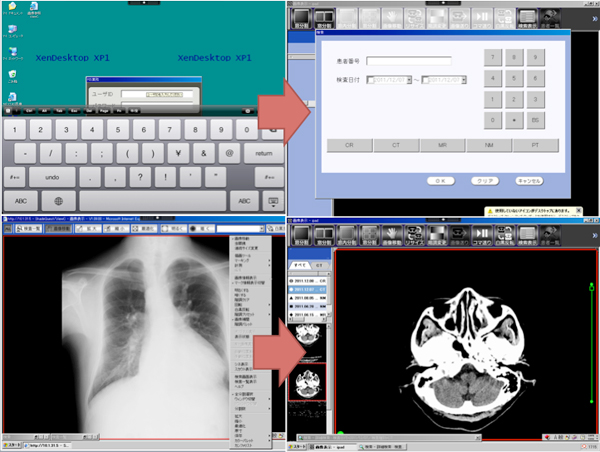
Task: Enable the end date checkbox in 検索日付
Action: click(x=426, y=80)
